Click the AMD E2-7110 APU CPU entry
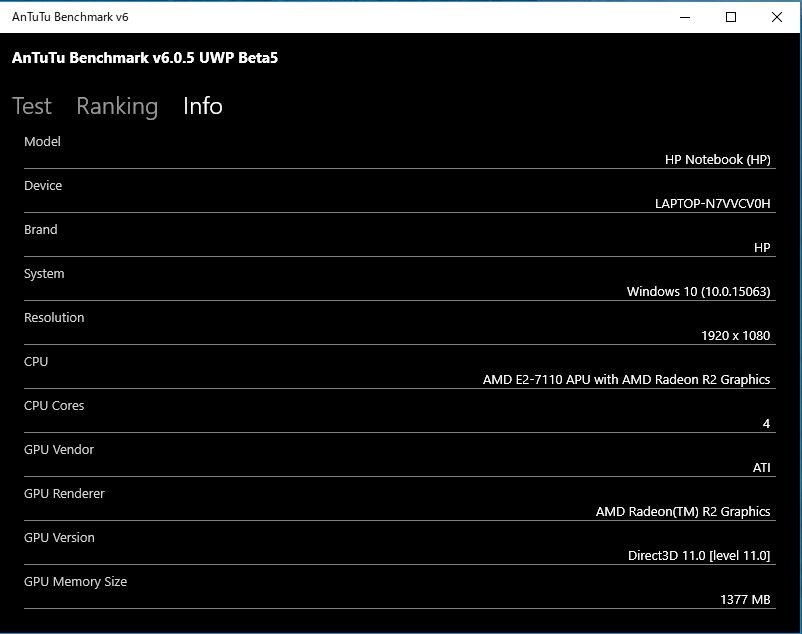 point(625,379)
